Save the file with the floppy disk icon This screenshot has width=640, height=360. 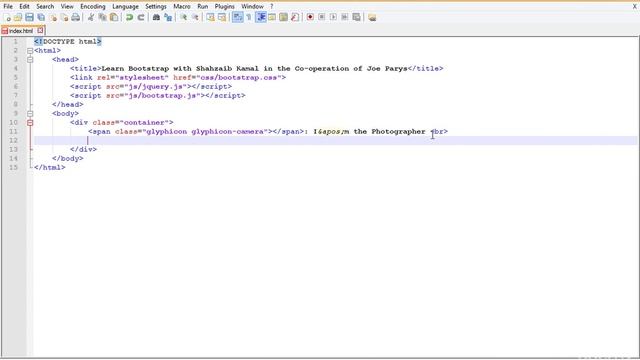(29, 17)
